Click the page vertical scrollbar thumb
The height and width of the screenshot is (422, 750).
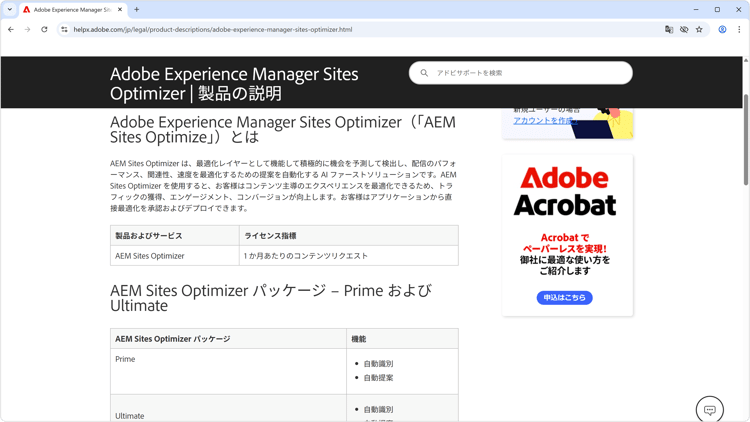[746, 139]
